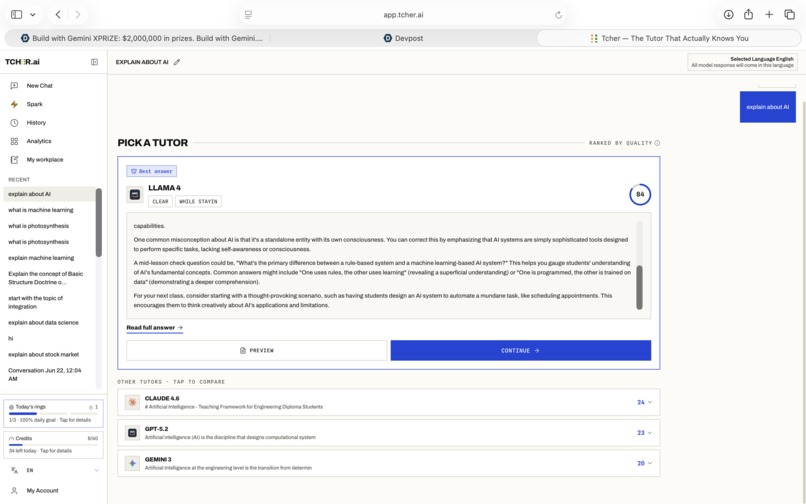806x504 pixels.
Task: Click the Analytics grid icon
Action: tap(14, 141)
